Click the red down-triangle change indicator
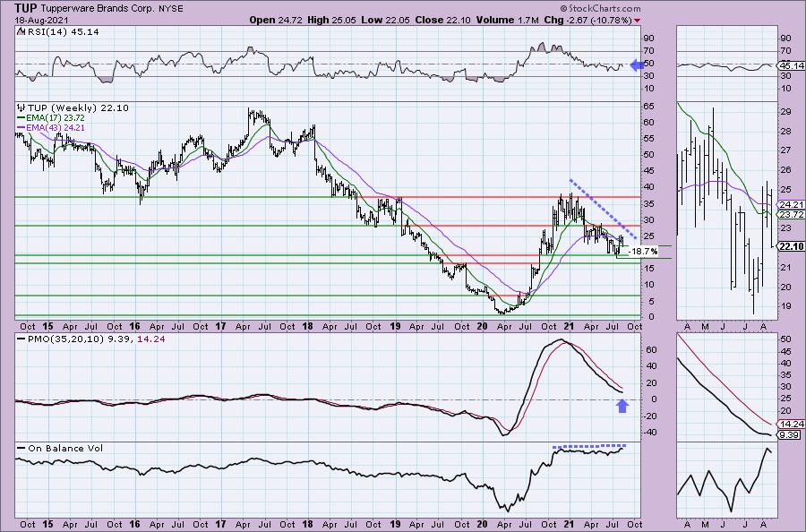 638,21
